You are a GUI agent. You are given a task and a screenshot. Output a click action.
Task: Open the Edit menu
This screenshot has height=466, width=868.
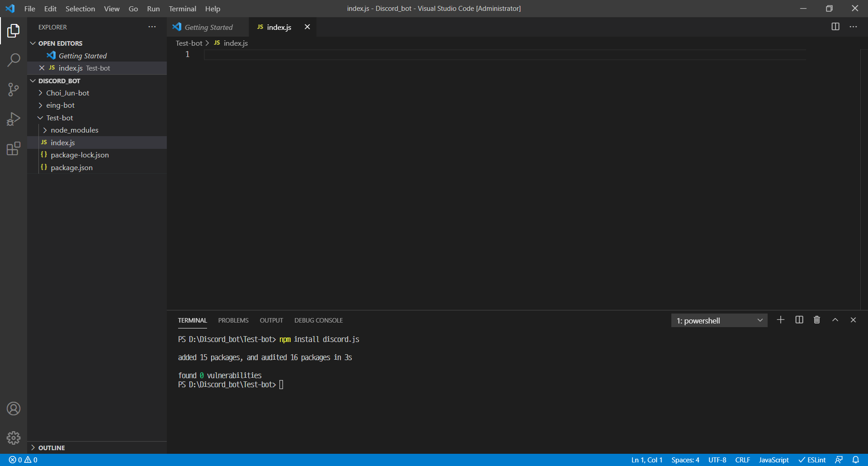coord(50,9)
